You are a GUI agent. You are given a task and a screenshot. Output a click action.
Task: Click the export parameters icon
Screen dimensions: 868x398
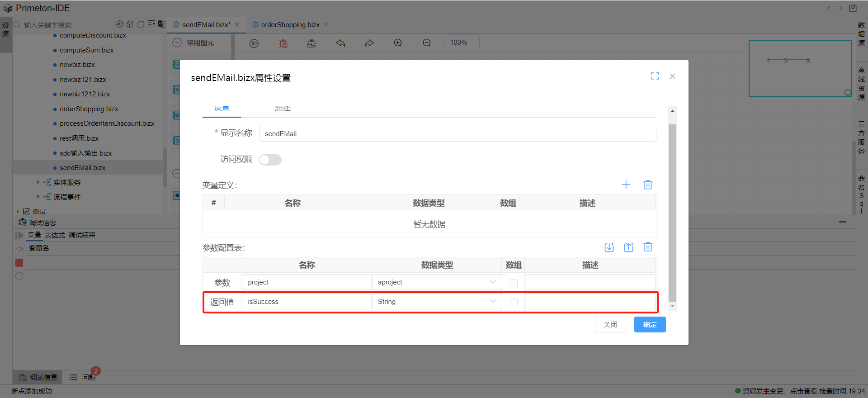(x=628, y=247)
